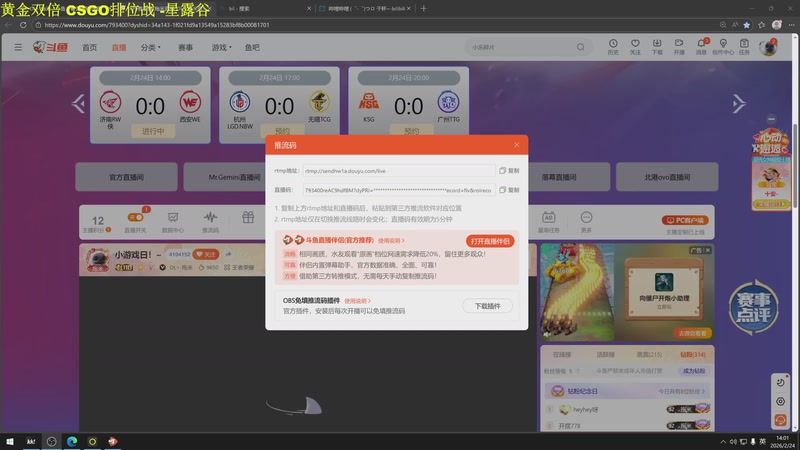Copy the 直播码 stream key

point(509,190)
